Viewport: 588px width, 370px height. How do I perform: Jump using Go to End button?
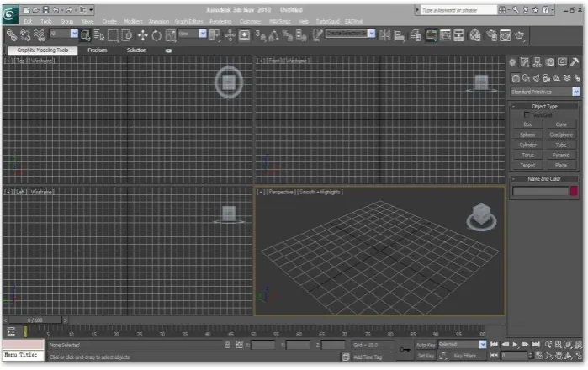coord(536,344)
